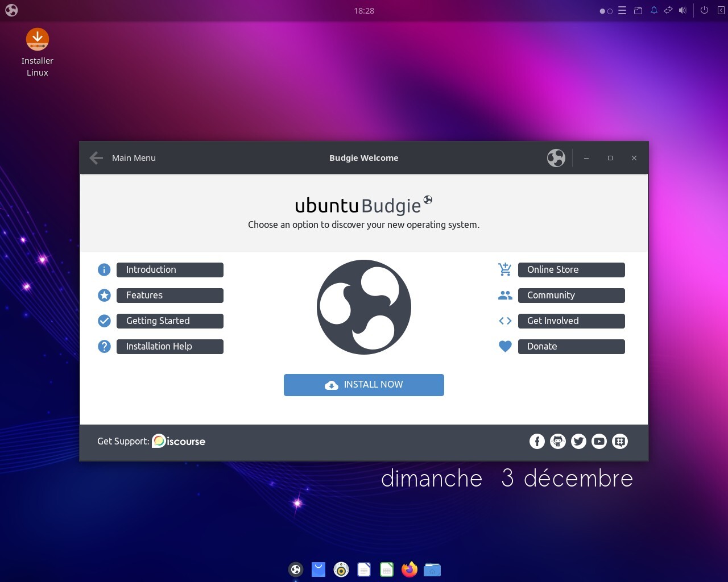This screenshot has height=582, width=728.
Task: Open the software store bag icon in dock
Action: click(x=318, y=569)
